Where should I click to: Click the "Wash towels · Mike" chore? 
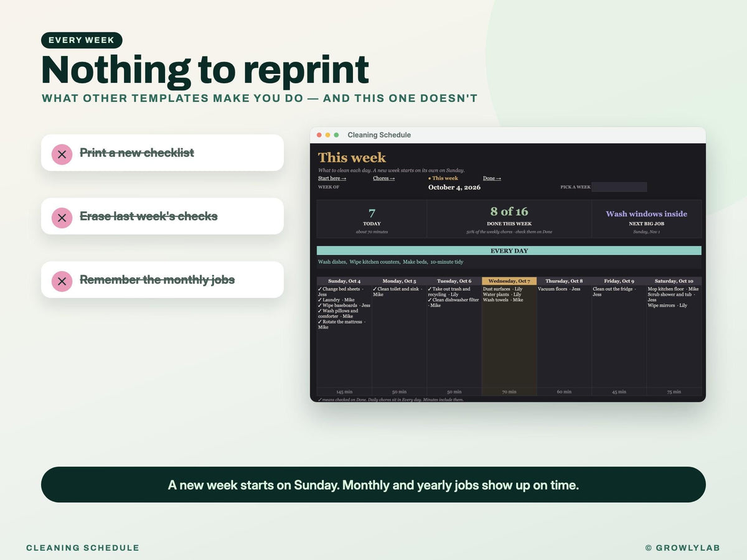pos(503,300)
